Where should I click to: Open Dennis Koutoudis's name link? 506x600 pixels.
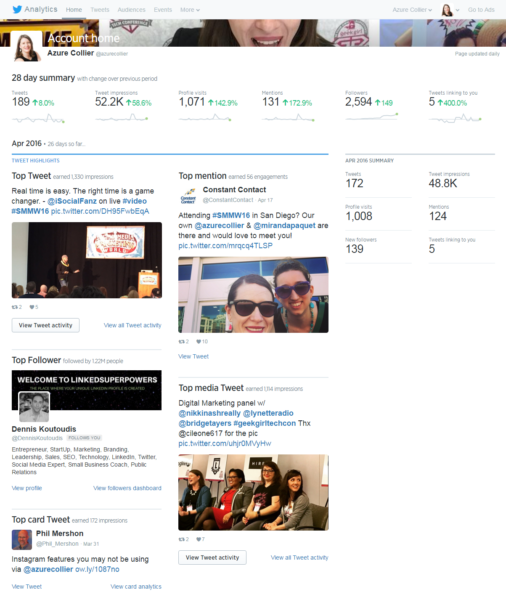(x=44, y=429)
